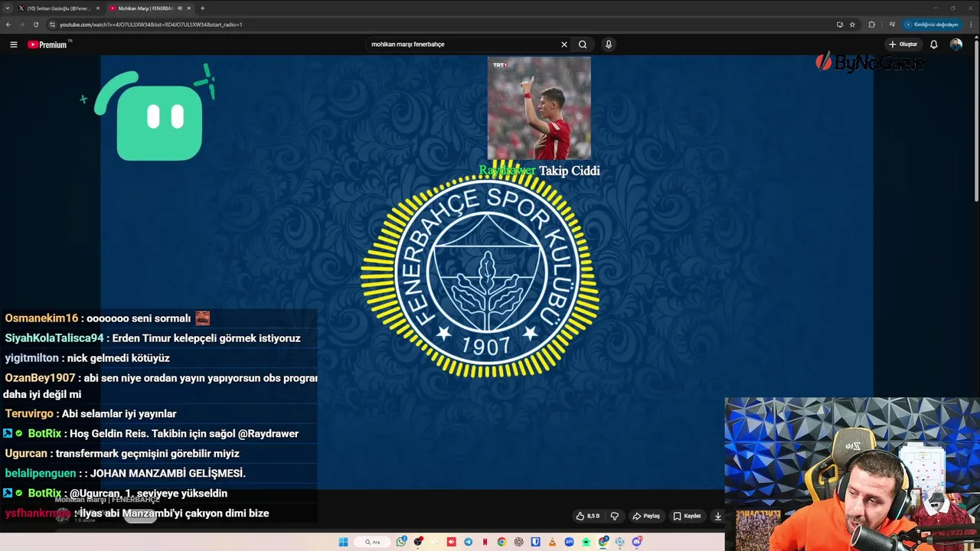Go forward in the browser
Viewport: 980px width, 551px height.
pos(21,24)
